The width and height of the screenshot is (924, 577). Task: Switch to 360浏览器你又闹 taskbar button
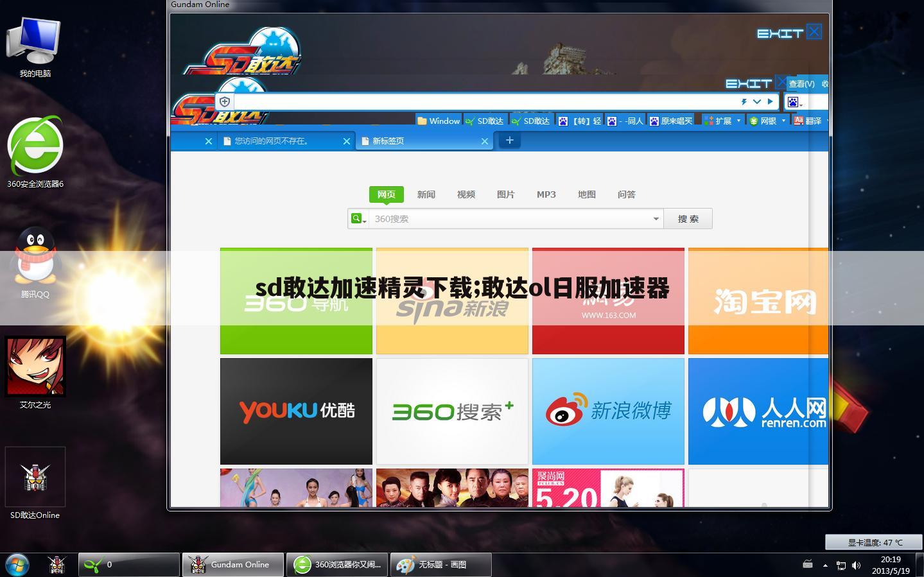pyautogui.click(x=337, y=565)
